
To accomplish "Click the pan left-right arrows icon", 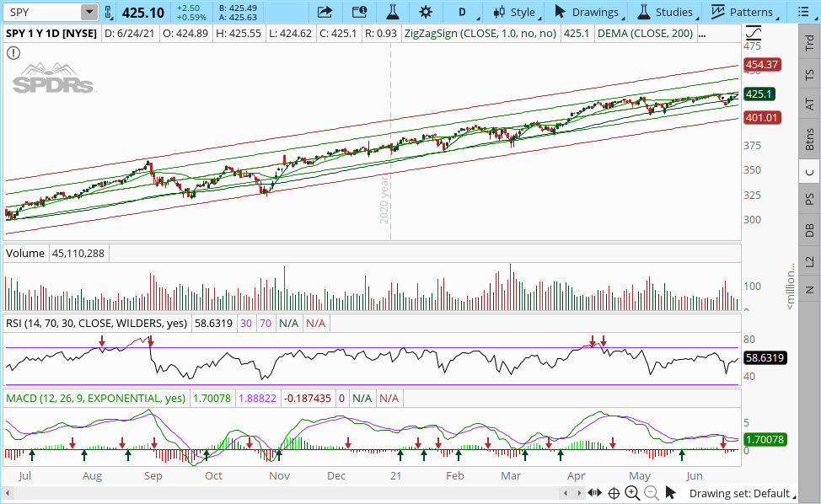I will coord(594,493).
